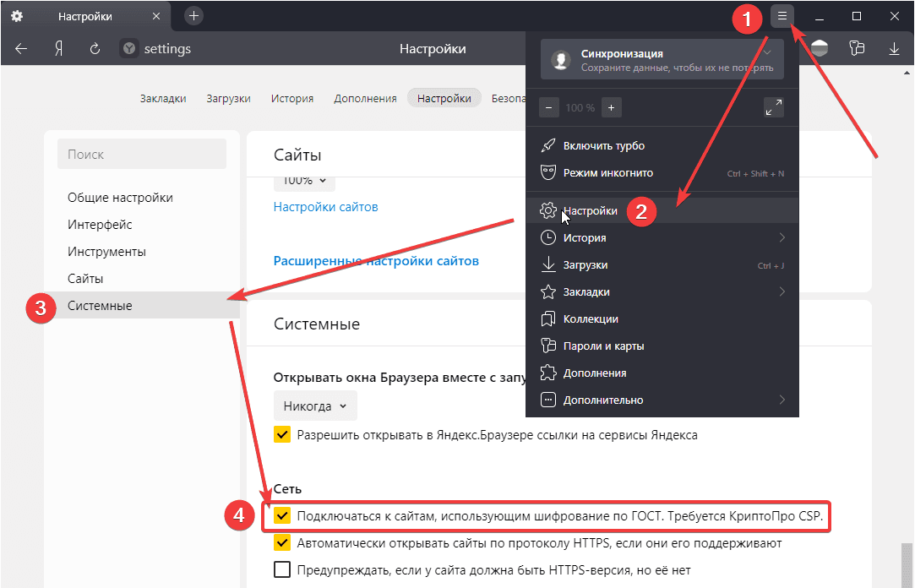
Task: Uncheck automatically open sites over HTTPS
Action: click(282, 543)
